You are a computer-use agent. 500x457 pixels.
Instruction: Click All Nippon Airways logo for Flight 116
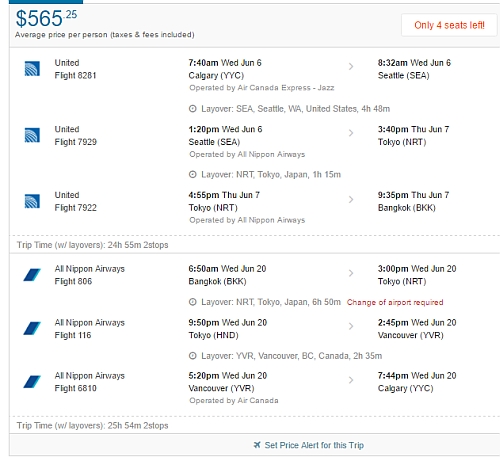click(x=32, y=328)
